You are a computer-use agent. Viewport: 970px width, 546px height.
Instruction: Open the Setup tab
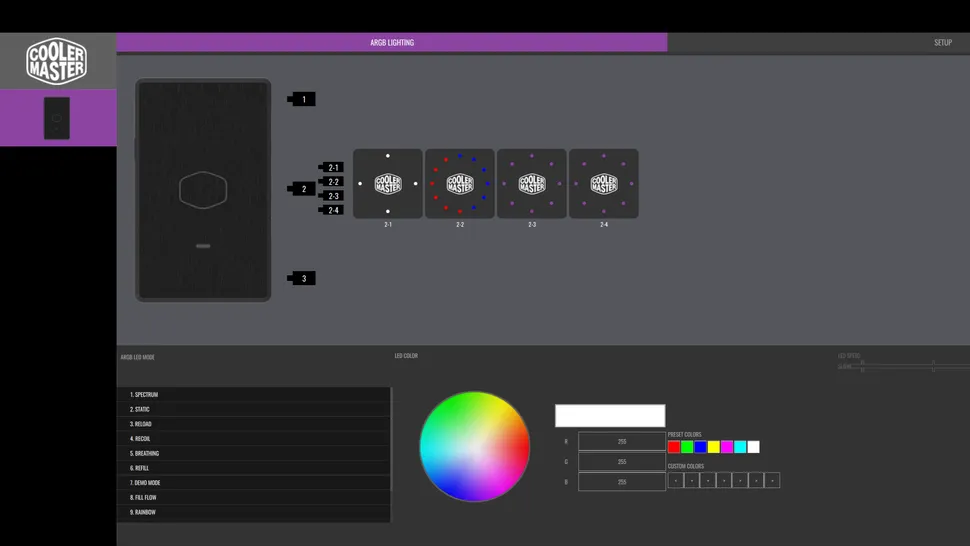pyautogui.click(x=942, y=43)
